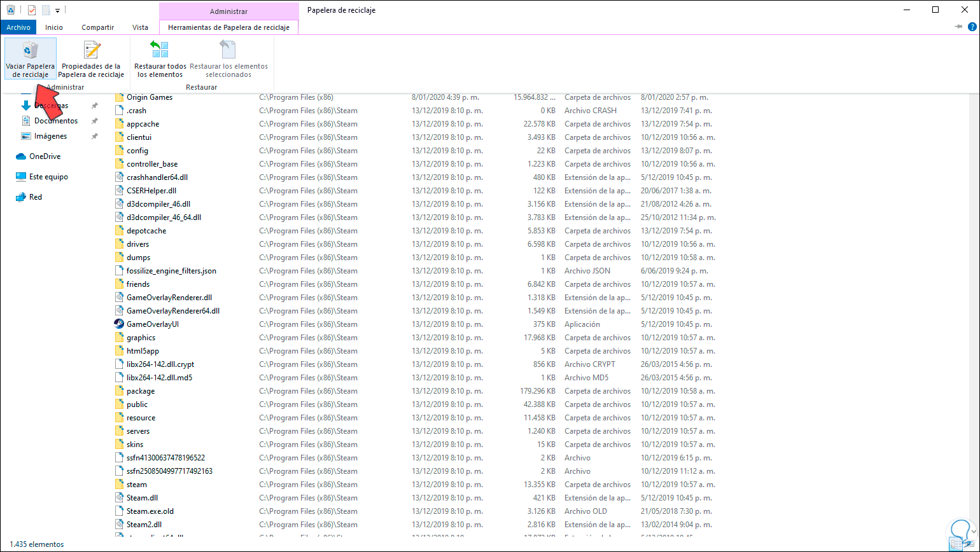Click the GameOverlayUI Steam application icon
The image size is (980, 552).
[119, 324]
